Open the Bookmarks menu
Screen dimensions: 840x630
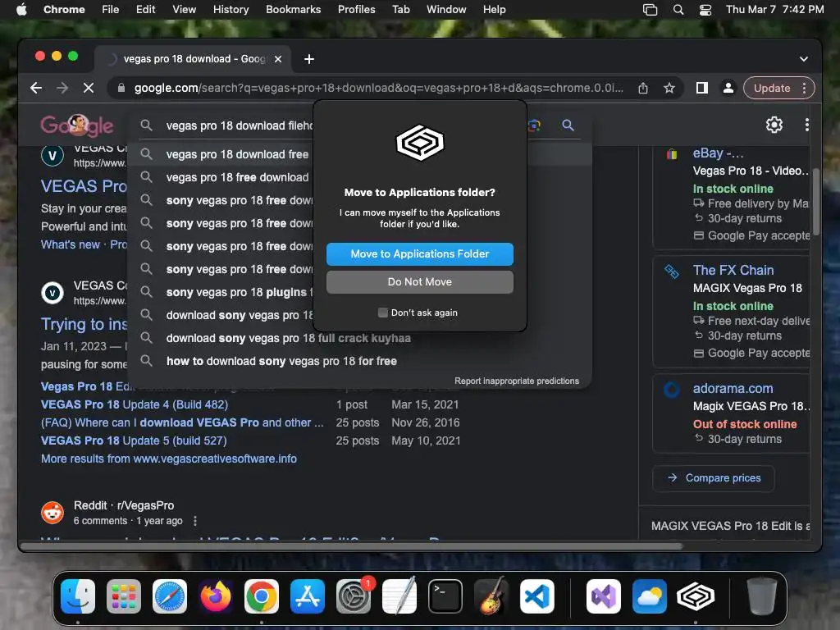293,9
